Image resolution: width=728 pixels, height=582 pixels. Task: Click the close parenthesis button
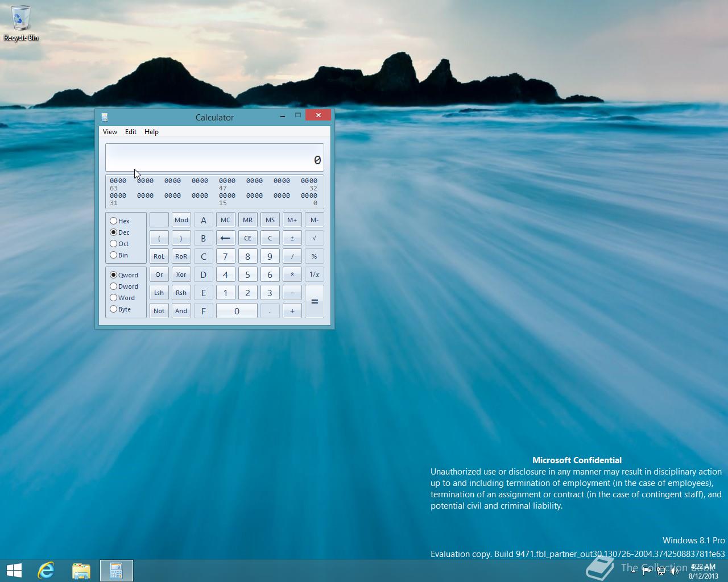pyautogui.click(x=181, y=238)
